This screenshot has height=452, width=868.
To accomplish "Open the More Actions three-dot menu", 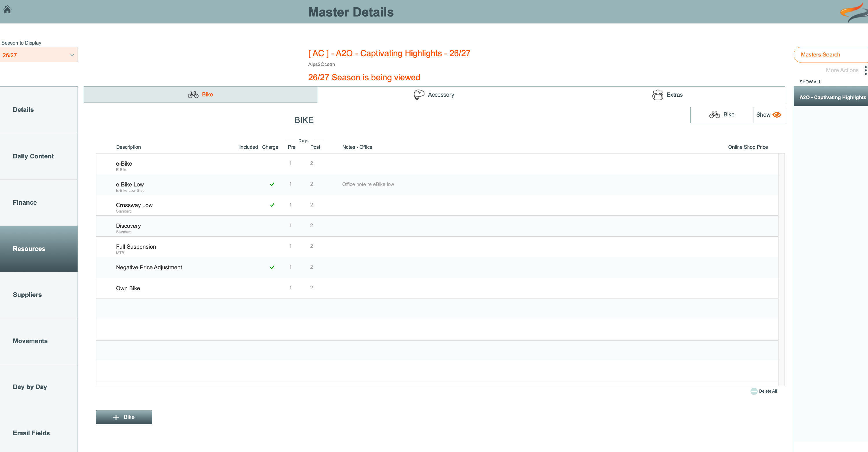I will tap(865, 70).
